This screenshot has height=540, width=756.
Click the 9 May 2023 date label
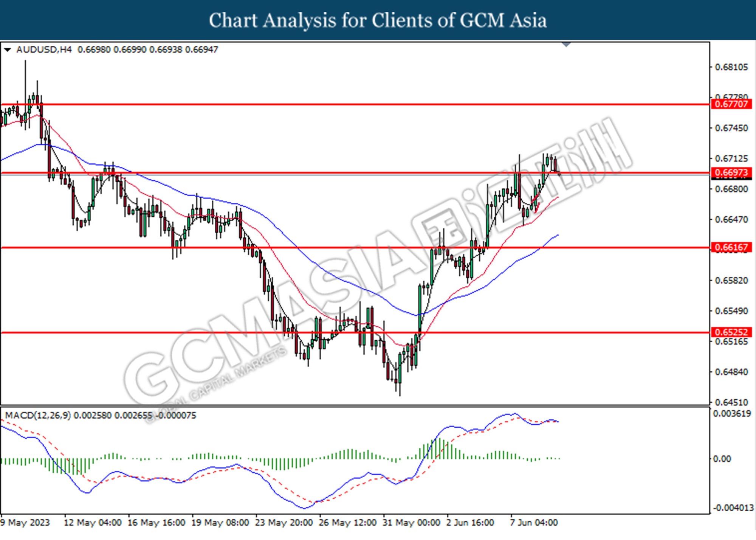coord(25,523)
